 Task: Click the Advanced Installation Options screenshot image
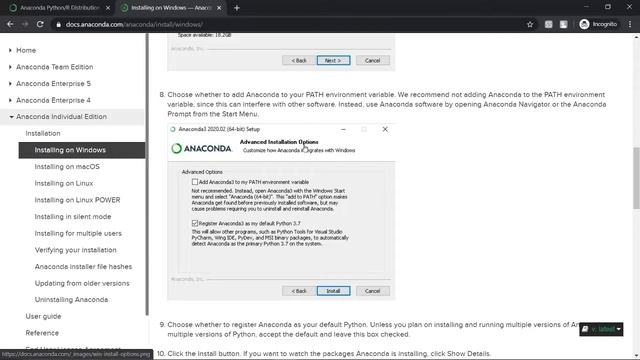coord(281,212)
